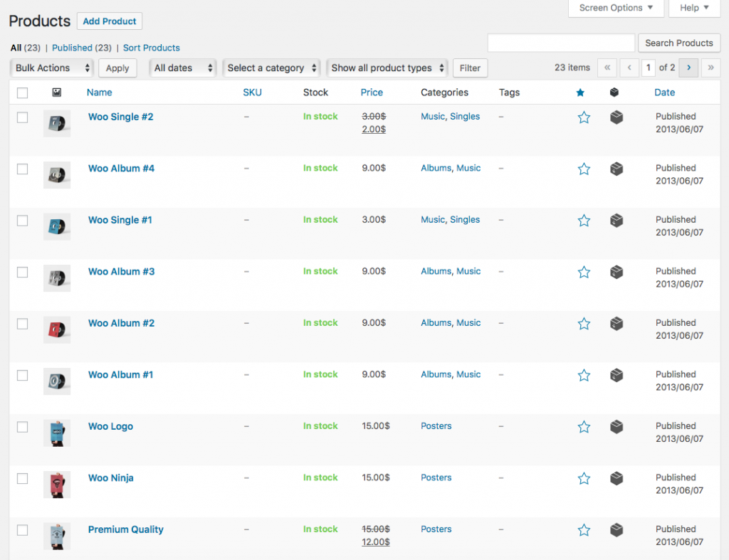Mark Premium Quality as featured
Image resolution: width=729 pixels, height=560 pixels.
tap(584, 530)
